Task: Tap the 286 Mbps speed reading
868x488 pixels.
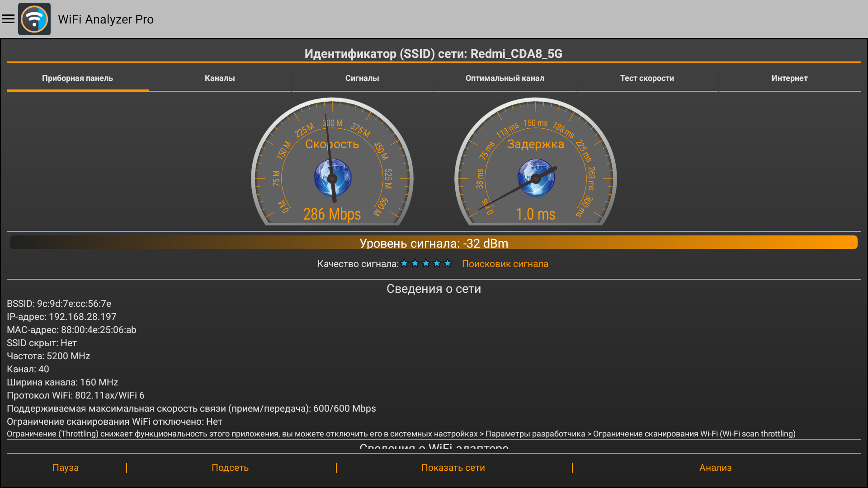Action: point(332,214)
